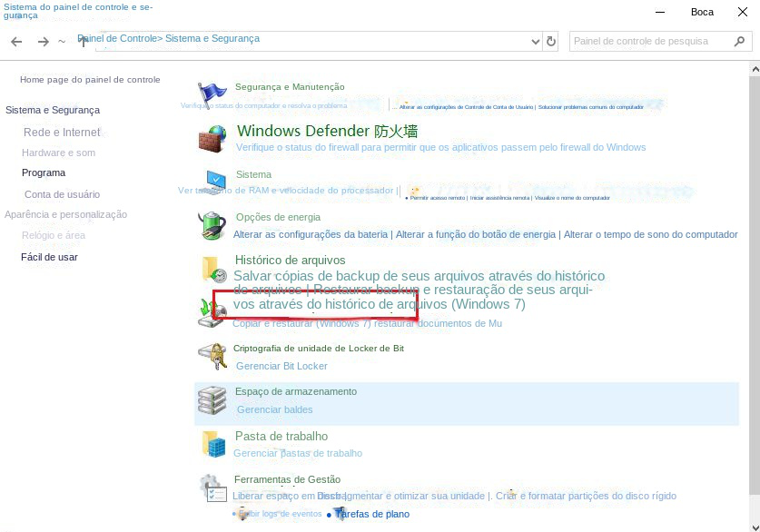Viewport: 760px width, 532px height.
Task: Click the scrollbar up arrow
Action: point(755,67)
